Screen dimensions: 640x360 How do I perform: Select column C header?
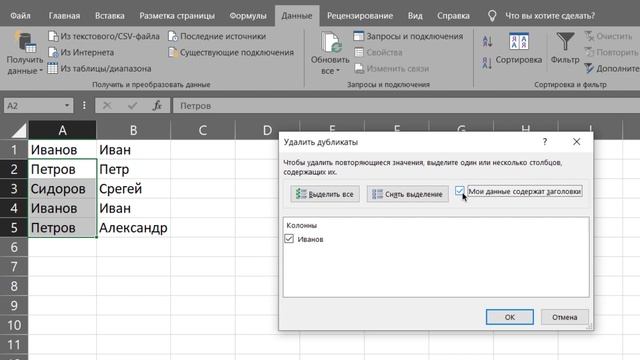pos(203,130)
